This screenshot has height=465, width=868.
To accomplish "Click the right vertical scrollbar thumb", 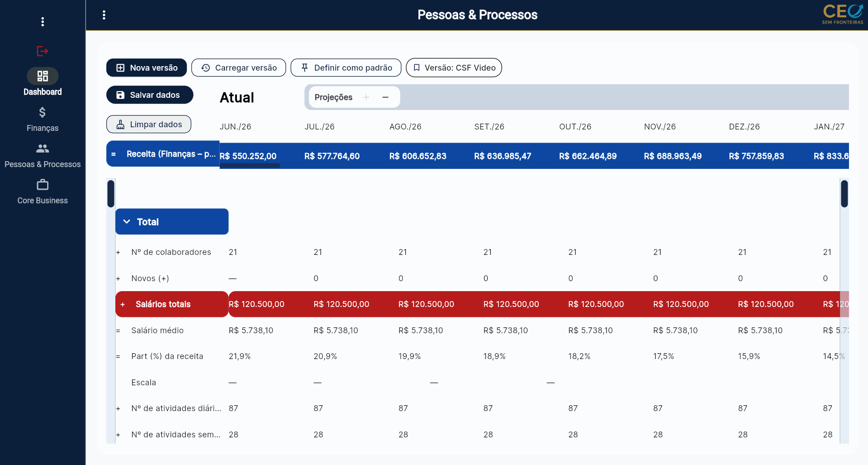I will [844, 193].
